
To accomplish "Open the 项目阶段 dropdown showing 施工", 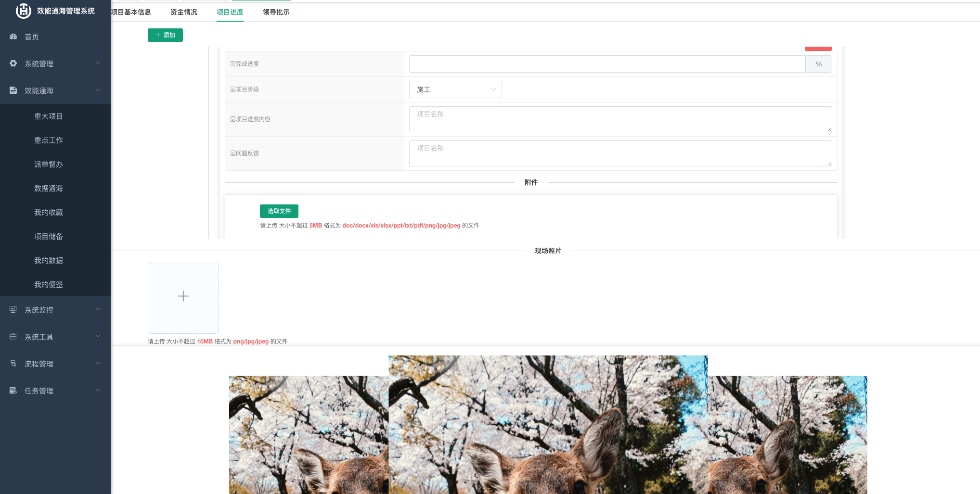I will point(455,89).
